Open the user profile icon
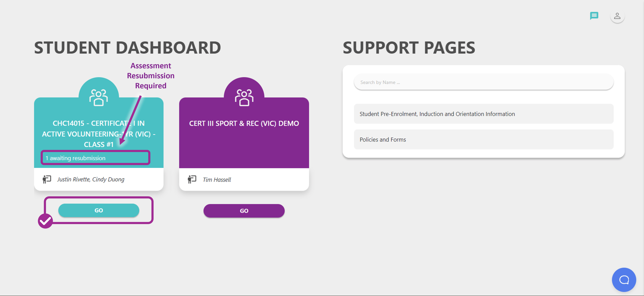 pyautogui.click(x=617, y=16)
